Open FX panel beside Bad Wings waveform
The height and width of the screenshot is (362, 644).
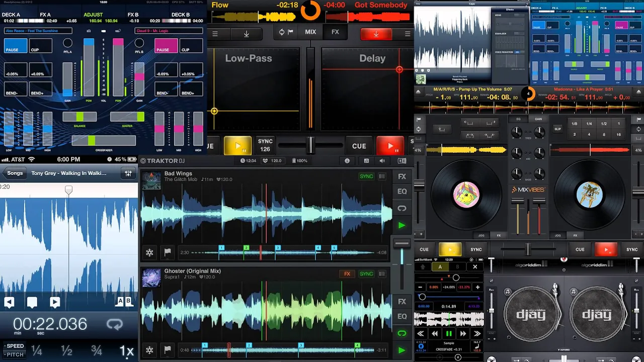pyautogui.click(x=402, y=176)
